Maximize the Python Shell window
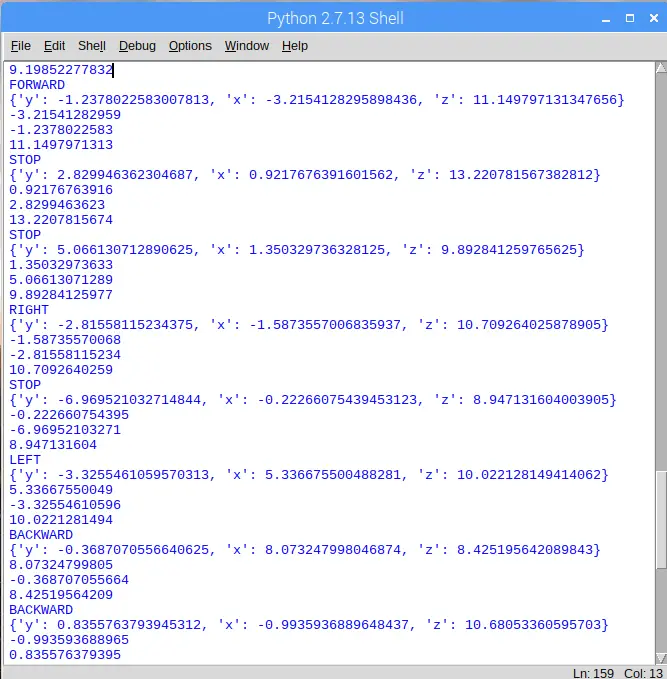Image resolution: width=667 pixels, height=679 pixels. coord(630,18)
